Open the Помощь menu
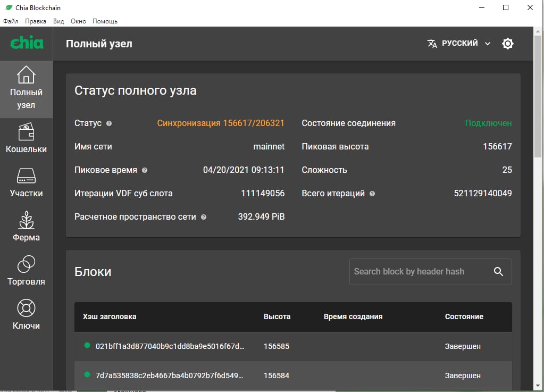The height and width of the screenshot is (392, 544). pyautogui.click(x=105, y=21)
